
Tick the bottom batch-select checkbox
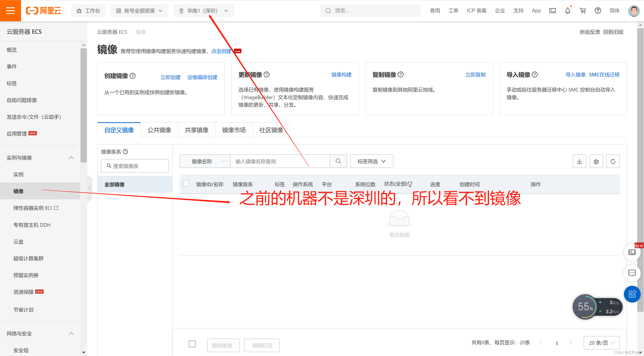point(192,344)
